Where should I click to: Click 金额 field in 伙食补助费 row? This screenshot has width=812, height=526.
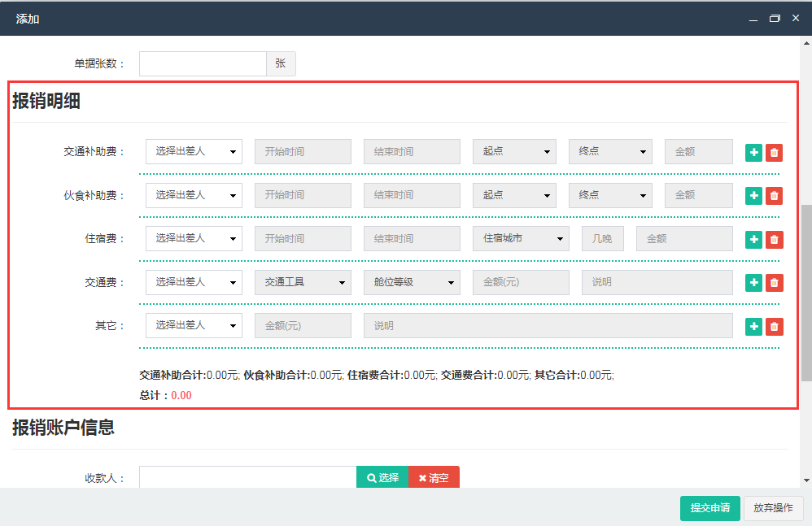(x=699, y=195)
